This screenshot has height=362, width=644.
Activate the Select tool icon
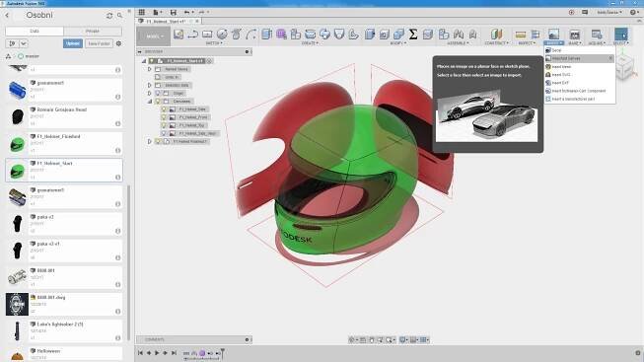click(x=621, y=35)
